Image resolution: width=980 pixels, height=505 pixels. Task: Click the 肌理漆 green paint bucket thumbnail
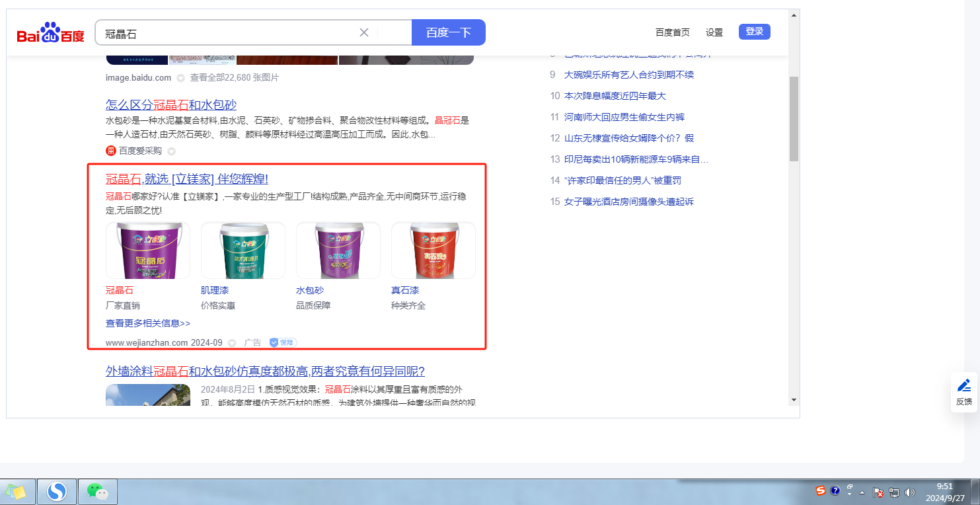243,251
